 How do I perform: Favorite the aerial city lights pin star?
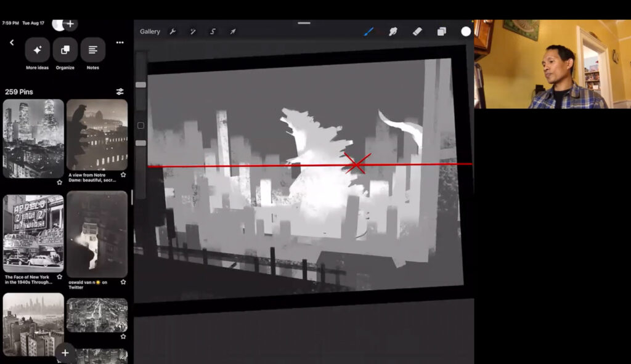point(123,337)
